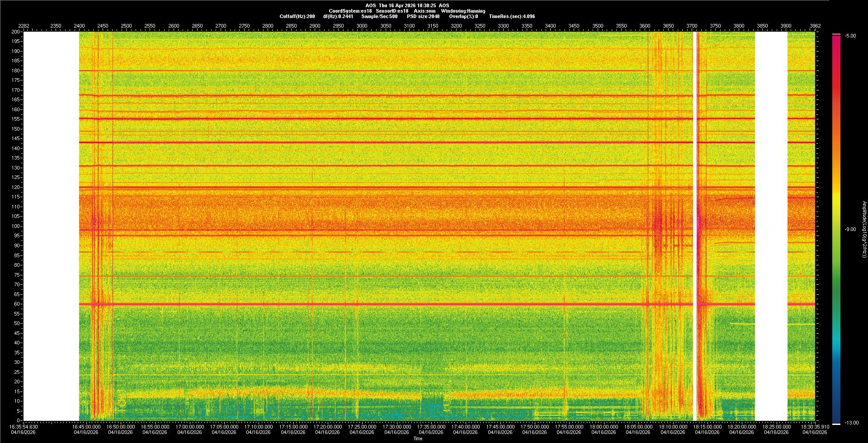This screenshot has height=443, width=868.
Task: Click the Windowing:Hanning header text
Action: pyautogui.click(x=463, y=11)
